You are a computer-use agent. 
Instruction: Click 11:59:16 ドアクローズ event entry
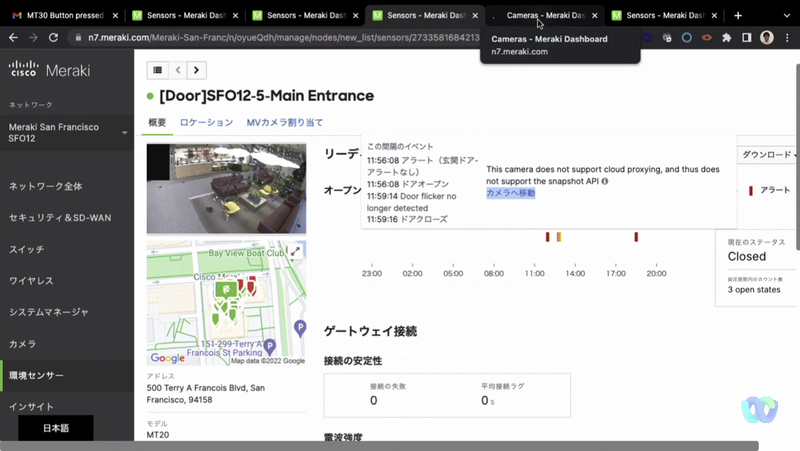coord(407,219)
